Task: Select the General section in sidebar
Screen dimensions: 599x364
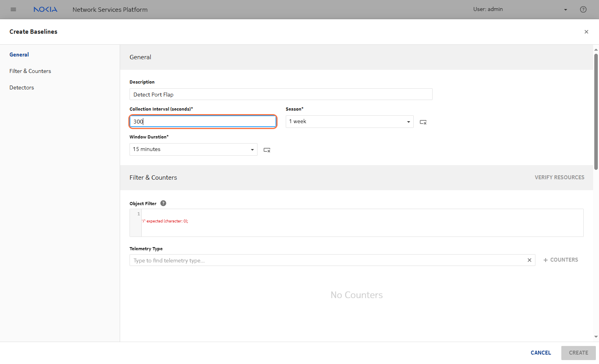Action: tap(19, 55)
